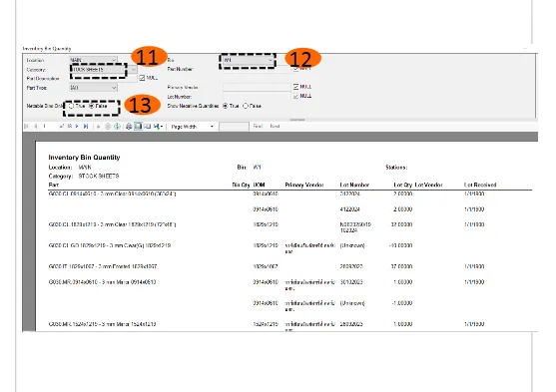Toggle Primary Vendor NULL checkbox
Image resolution: width=556 pixels, height=392 pixels.
coord(296,87)
